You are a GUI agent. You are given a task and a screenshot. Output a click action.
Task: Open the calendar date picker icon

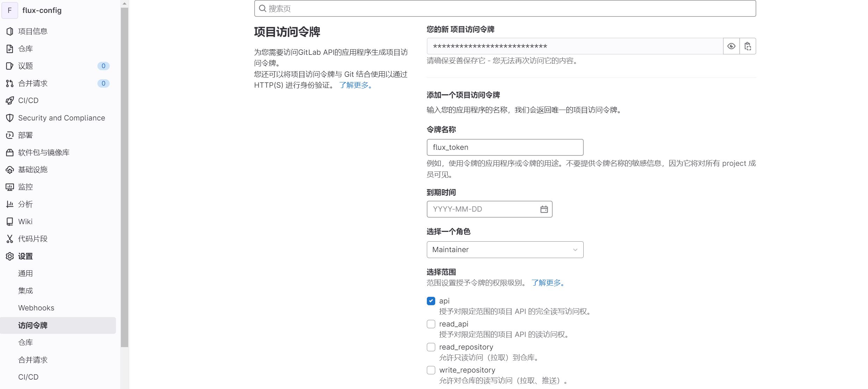pyautogui.click(x=544, y=209)
